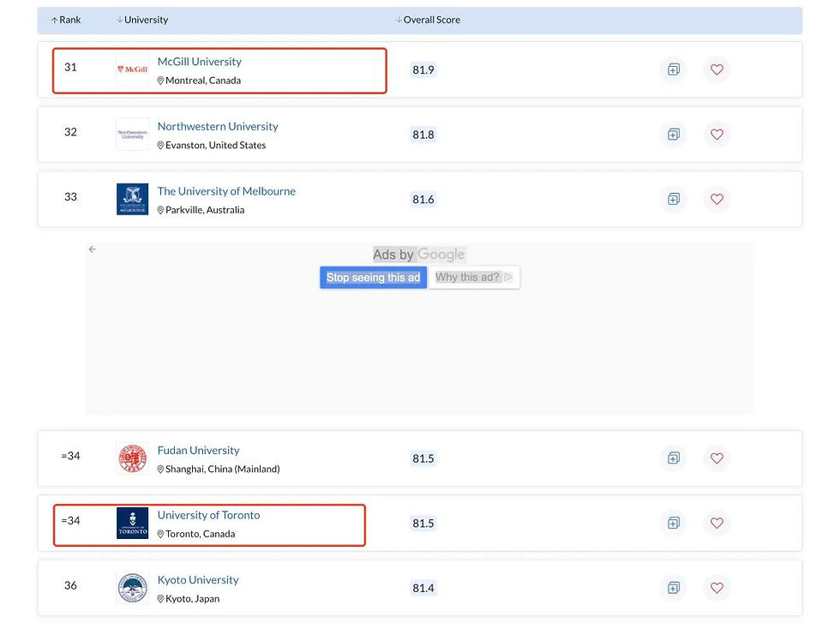Open The University of Melbourne link

[226, 191]
